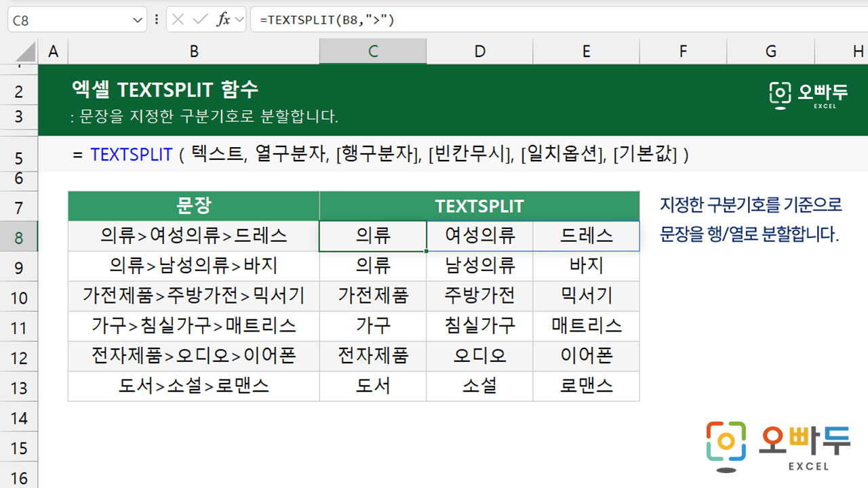
Task: Select row 10 header
Action: point(19,297)
